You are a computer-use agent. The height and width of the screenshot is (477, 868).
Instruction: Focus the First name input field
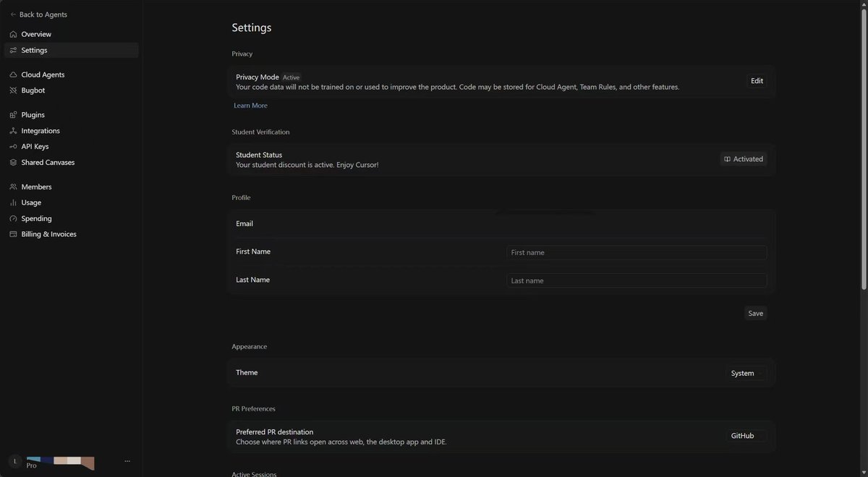point(637,253)
